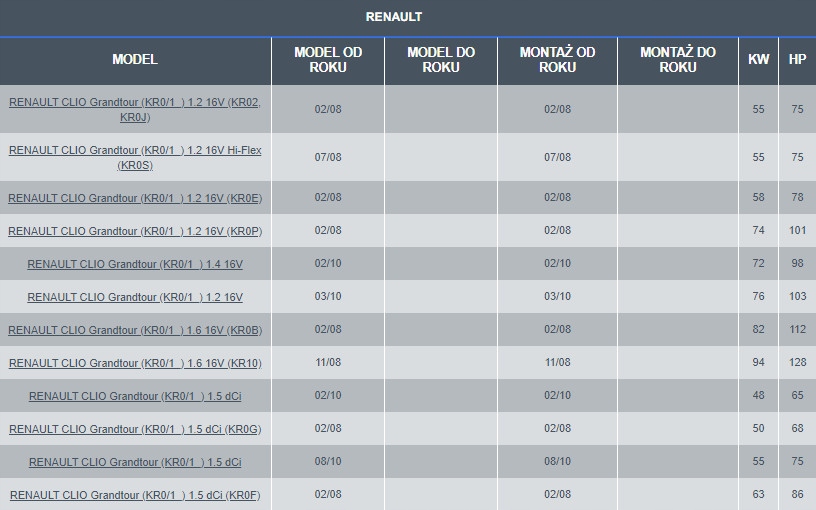Select the 74 kW value in KR0P row
Image resolution: width=816 pixels, height=510 pixels.
tap(758, 230)
